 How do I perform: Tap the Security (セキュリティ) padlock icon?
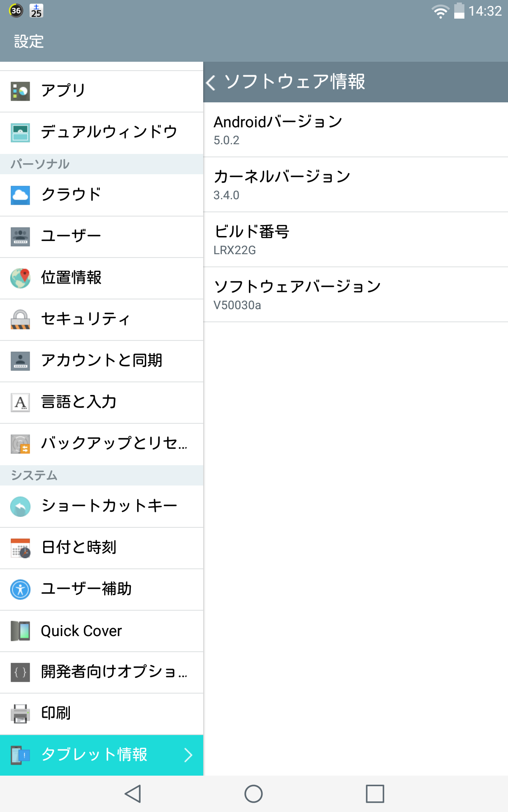pos(20,320)
